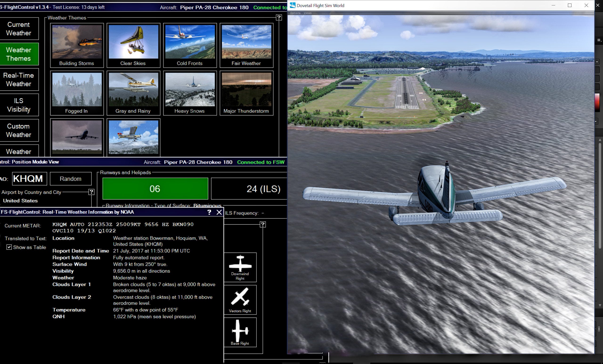Click the Surface Wind value text

(x=140, y=264)
